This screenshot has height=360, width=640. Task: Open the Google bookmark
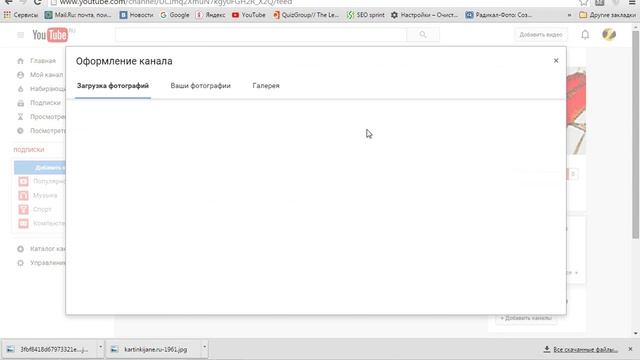[x=175, y=15]
